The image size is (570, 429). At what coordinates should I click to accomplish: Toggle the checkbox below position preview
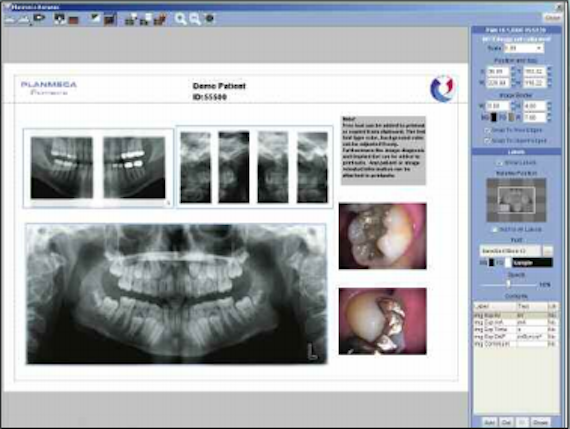tap(494, 229)
